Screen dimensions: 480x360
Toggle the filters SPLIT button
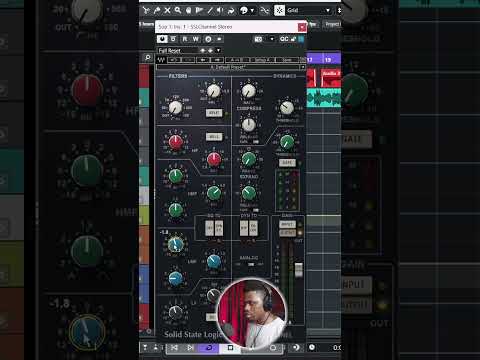214,113
